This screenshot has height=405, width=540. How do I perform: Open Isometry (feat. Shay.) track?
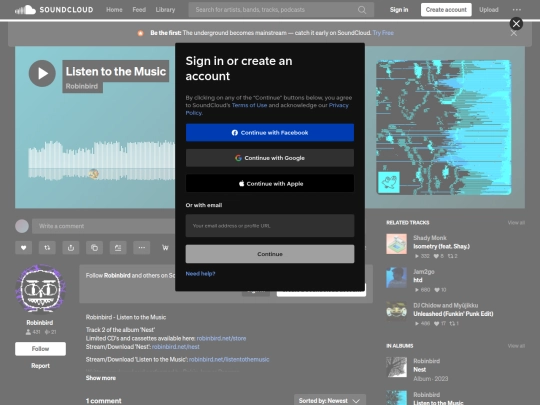coord(441,246)
